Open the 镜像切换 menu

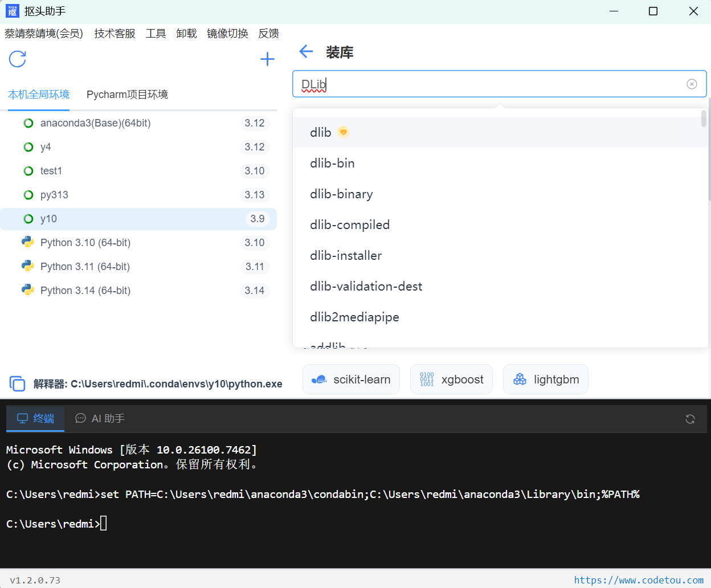(x=227, y=34)
